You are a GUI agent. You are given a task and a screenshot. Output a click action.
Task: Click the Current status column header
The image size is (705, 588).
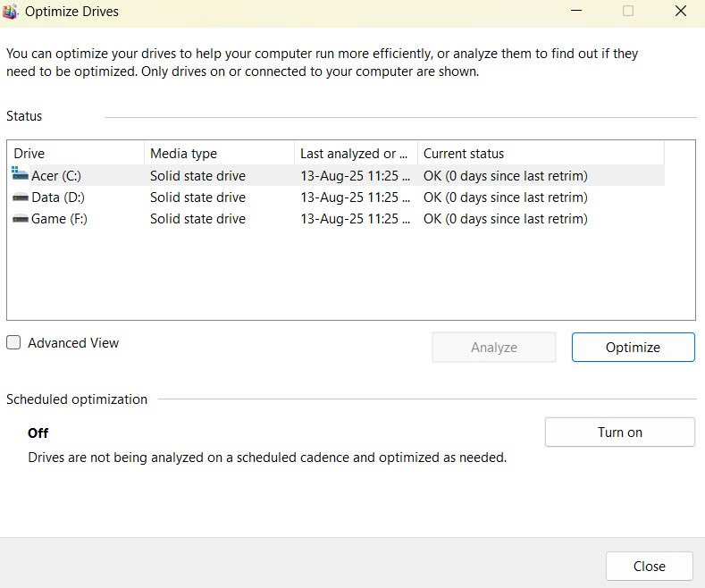point(540,154)
